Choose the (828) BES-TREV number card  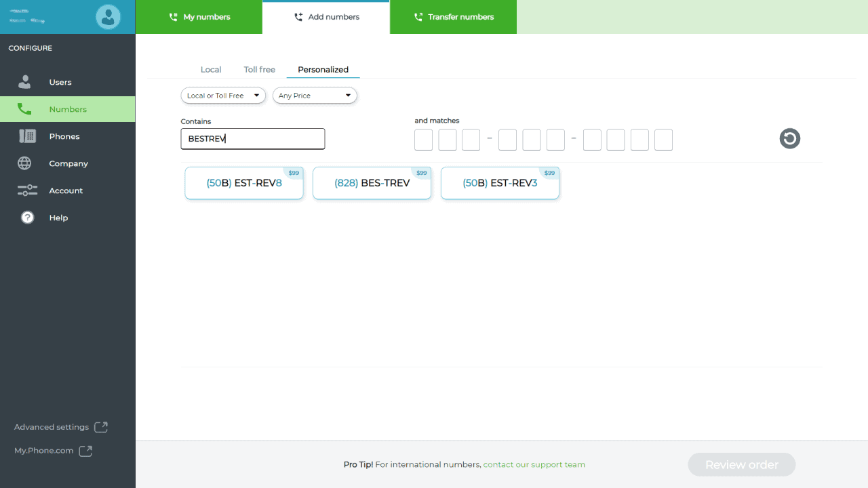click(x=372, y=183)
